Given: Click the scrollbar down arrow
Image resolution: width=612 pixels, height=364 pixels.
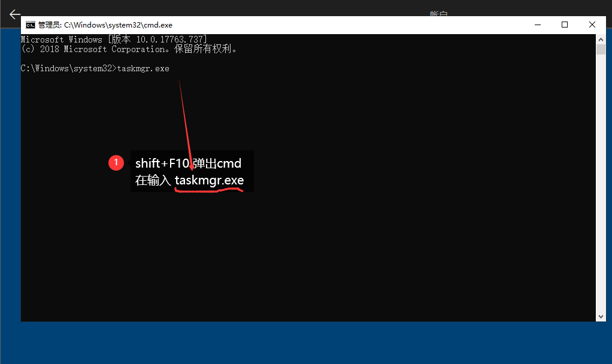Looking at the screenshot, I should pyautogui.click(x=601, y=316).
